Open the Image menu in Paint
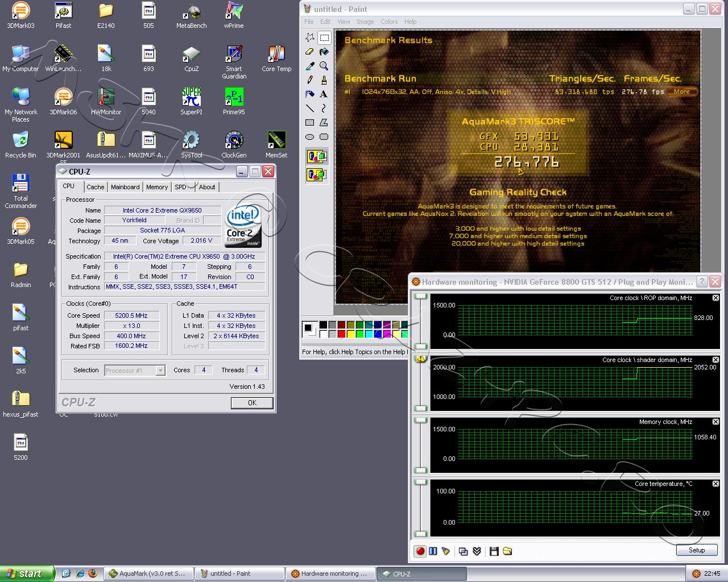This screenshot has width=728, height=582. click(365, 22)
